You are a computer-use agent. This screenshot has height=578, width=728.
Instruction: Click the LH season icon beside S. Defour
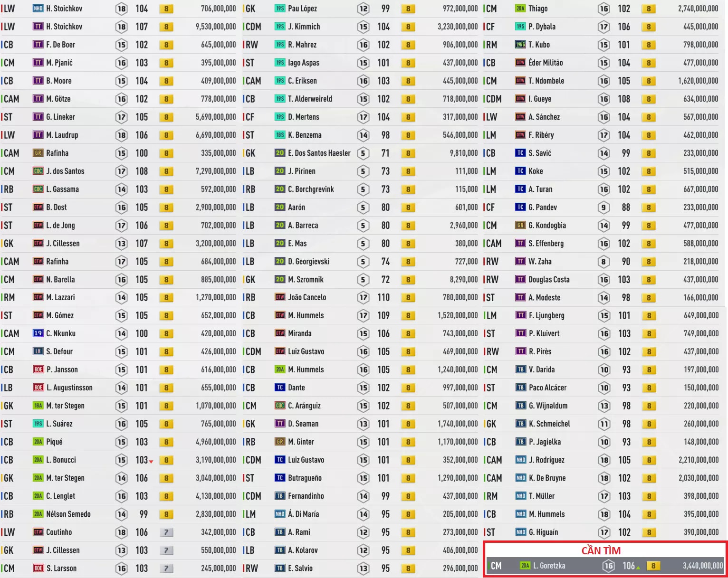coord(38,351)
